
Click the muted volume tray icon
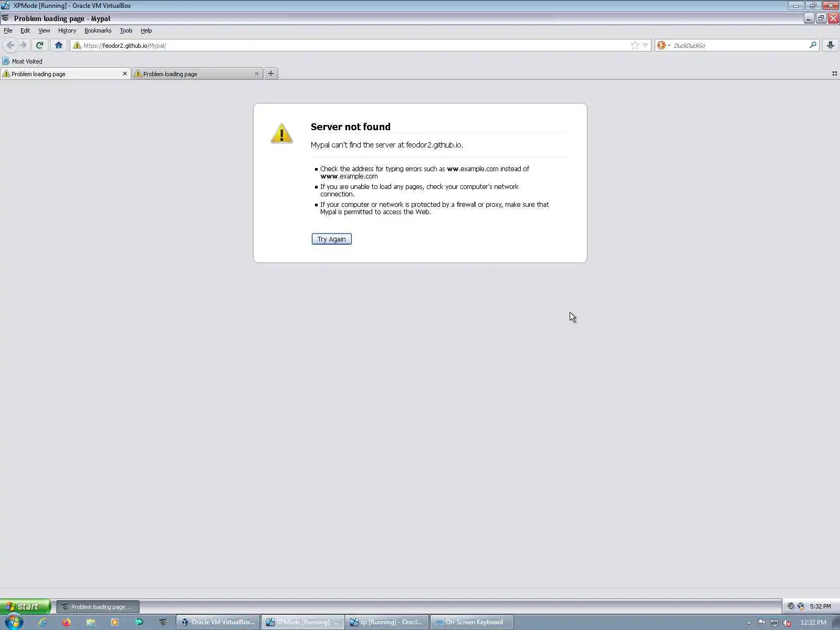click(x=787, y=623)
